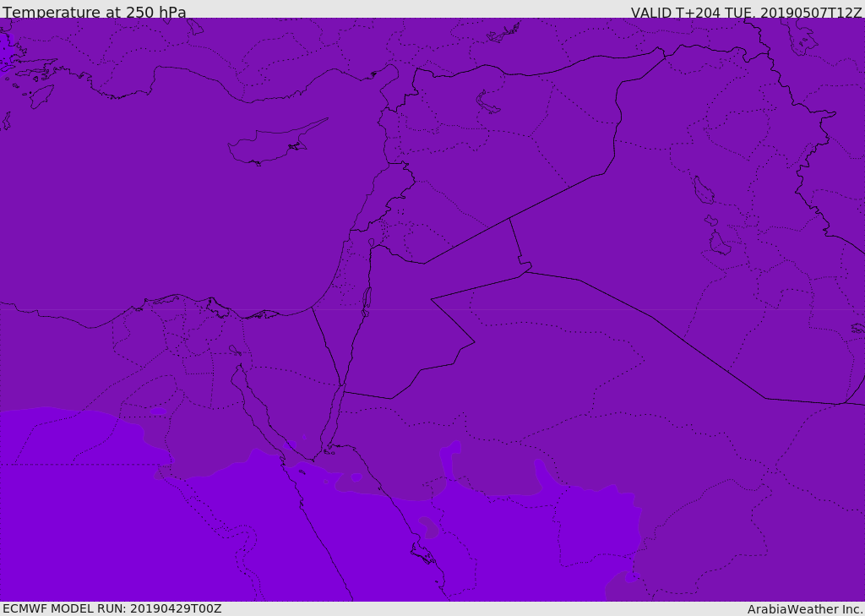Click the 'ECMWF MODEL RUN: 20190429T00Z' footer text
This screenshot has width=865, height=616.
click(112, 608)
